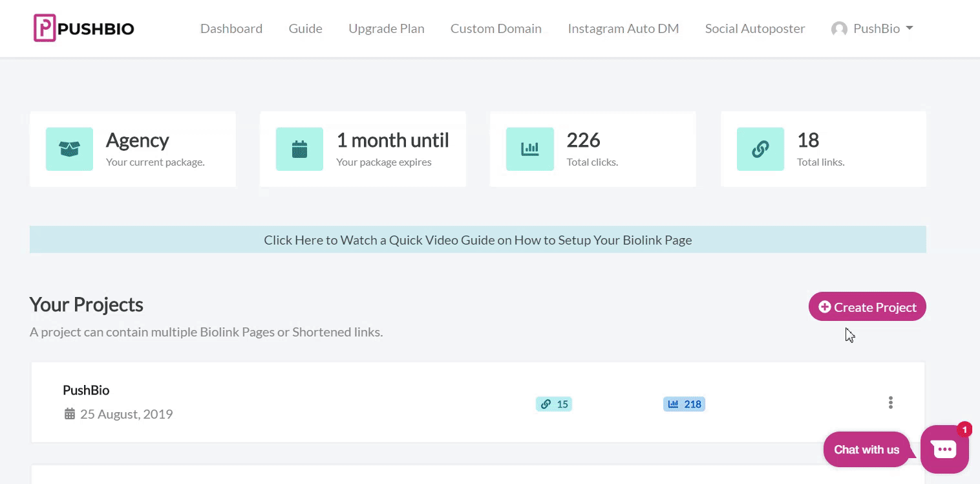This screenshot has width=980, height=484.
Task: Click the 218 clicks badge on PushBio project
Action: point(684,404)
